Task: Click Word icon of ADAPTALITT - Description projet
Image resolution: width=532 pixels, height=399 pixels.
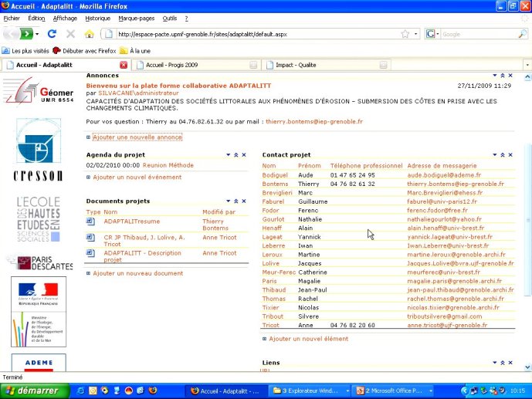Action: 90,253
